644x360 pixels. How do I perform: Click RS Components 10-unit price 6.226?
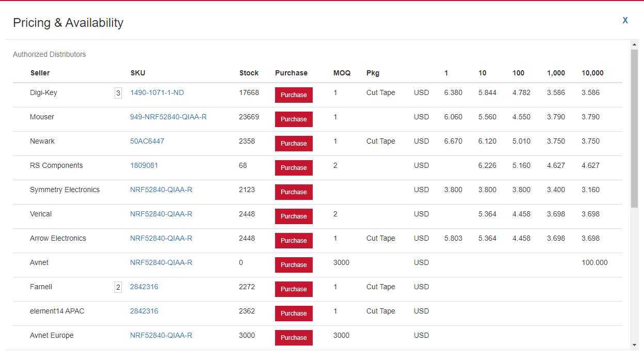point(487,166)
